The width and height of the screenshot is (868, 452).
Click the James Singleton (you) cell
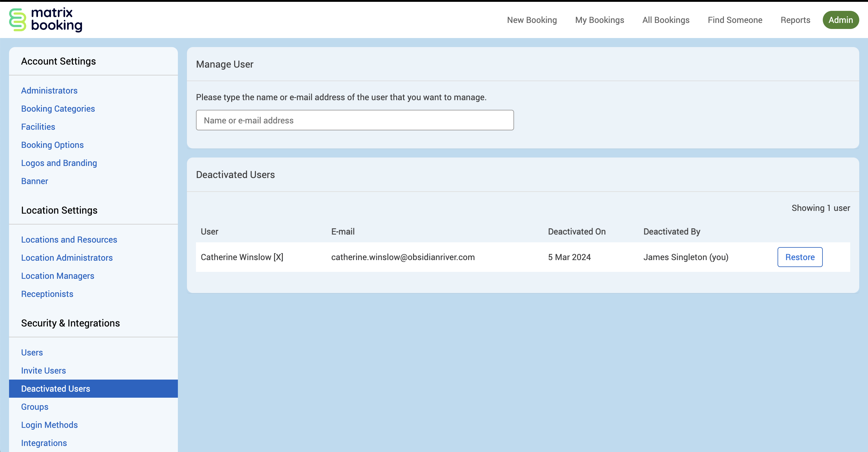pyautogui.click(x=686, y=257)
